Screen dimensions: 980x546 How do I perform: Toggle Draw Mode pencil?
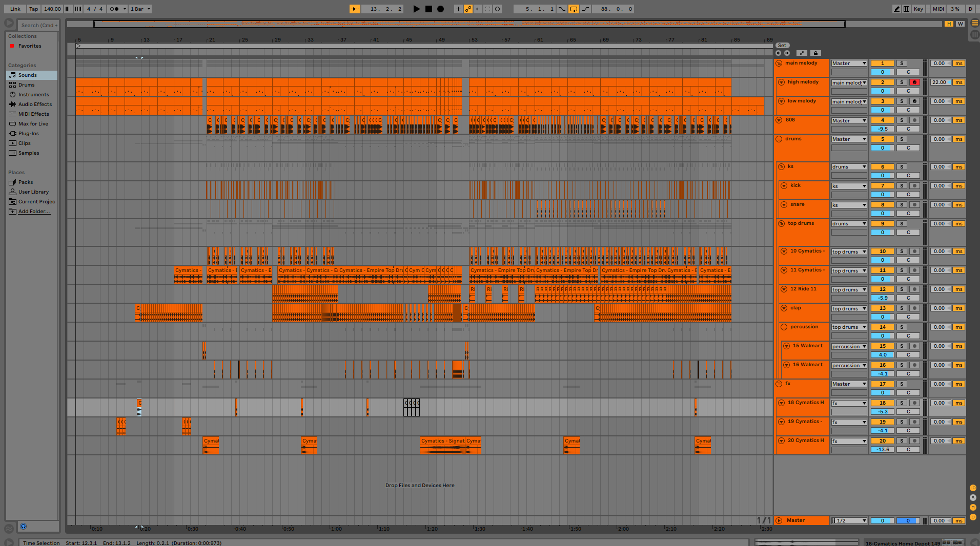pyautogui.click(x=896, y=9)
